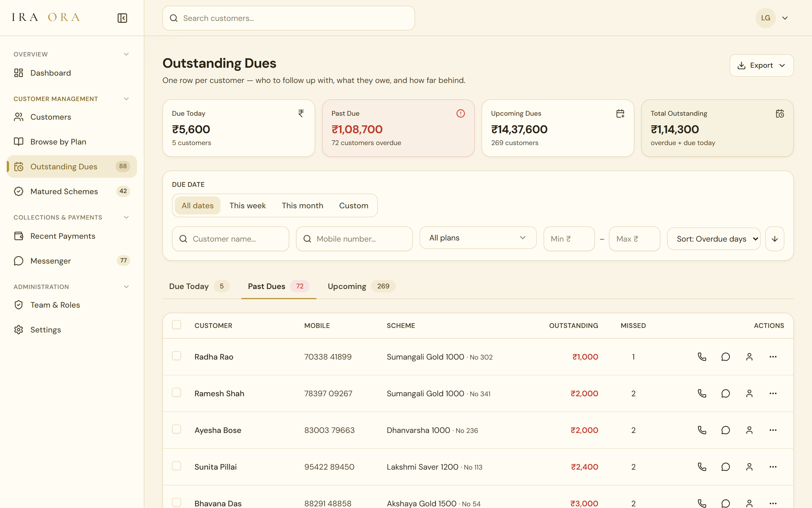This screenshot has width=812, height=508.
Task: Select This week date filter
Action: (247, 206)
